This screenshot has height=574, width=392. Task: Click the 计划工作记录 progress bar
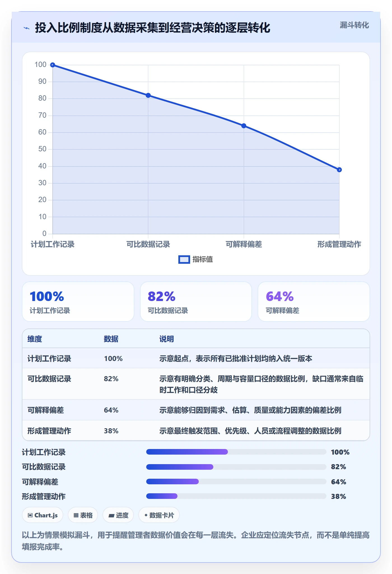pyautogui.click(x=236, y=452)
